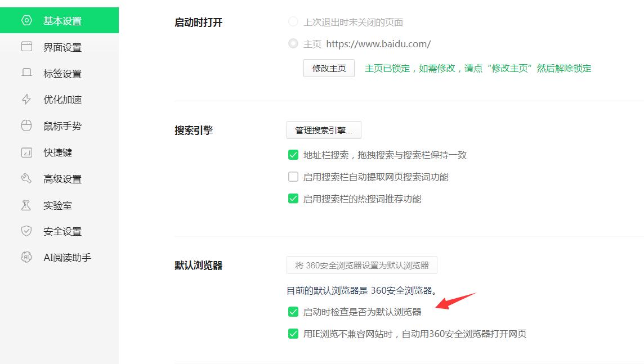Click 将360安全浏览器设置为默认浏览器 button
The width and height of the screenshot is (644, 364).
click(362, 265)
